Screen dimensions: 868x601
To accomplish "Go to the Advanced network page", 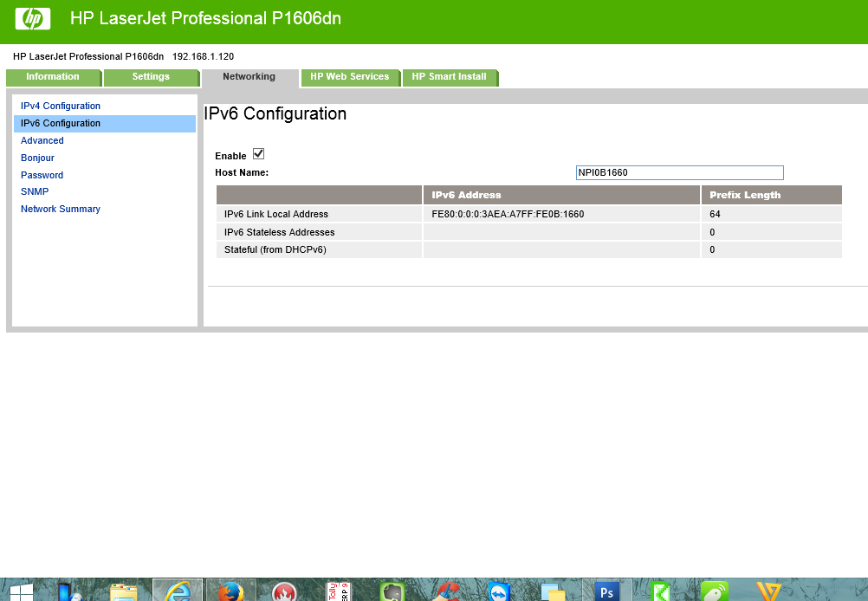I will (42, 140).
